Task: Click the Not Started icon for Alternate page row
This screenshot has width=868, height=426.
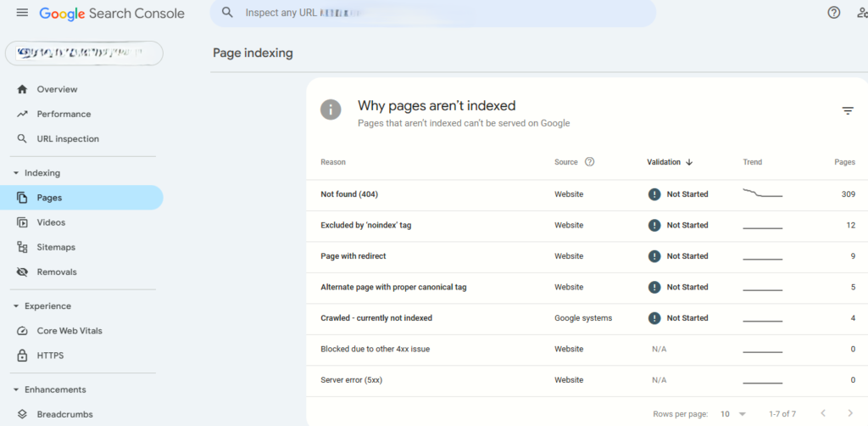Action: coord(654,288)
